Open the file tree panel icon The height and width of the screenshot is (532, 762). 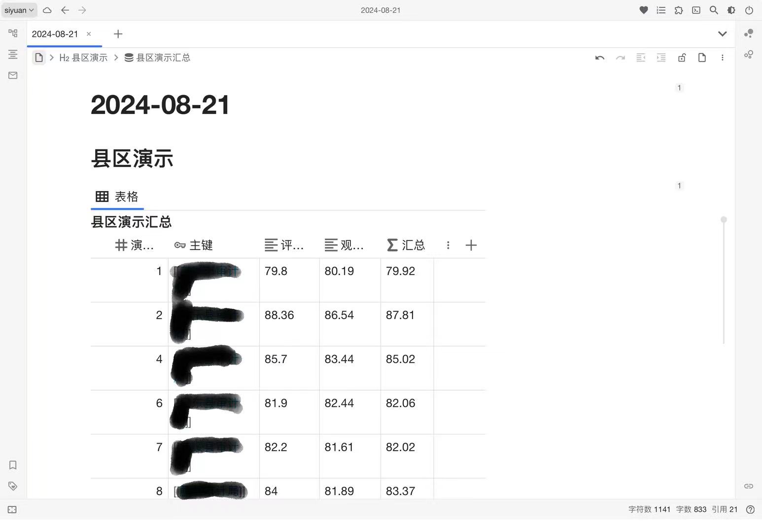pyautogui.click(x=13, y=33)
